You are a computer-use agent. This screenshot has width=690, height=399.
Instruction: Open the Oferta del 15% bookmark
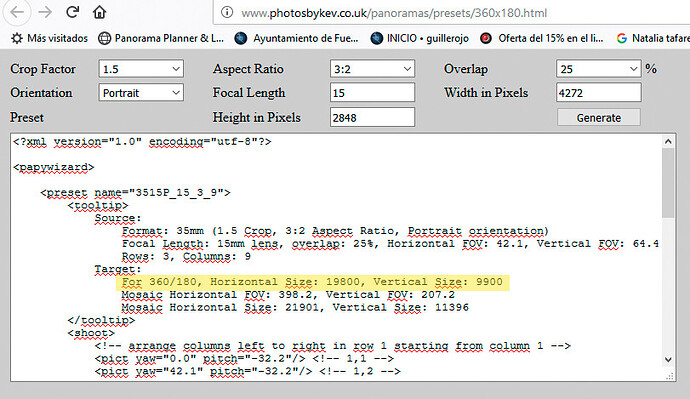point(542,38)
